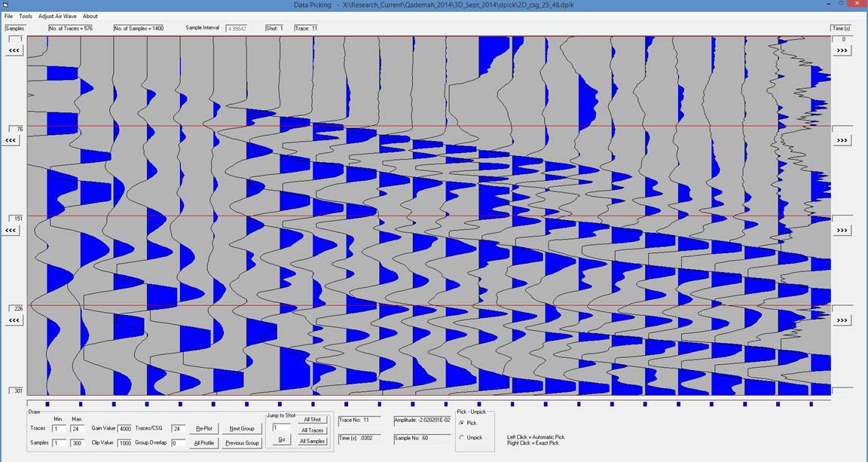Click the Previous Group button
This screenshot has height=462, width=868.
tap(242, 442)
